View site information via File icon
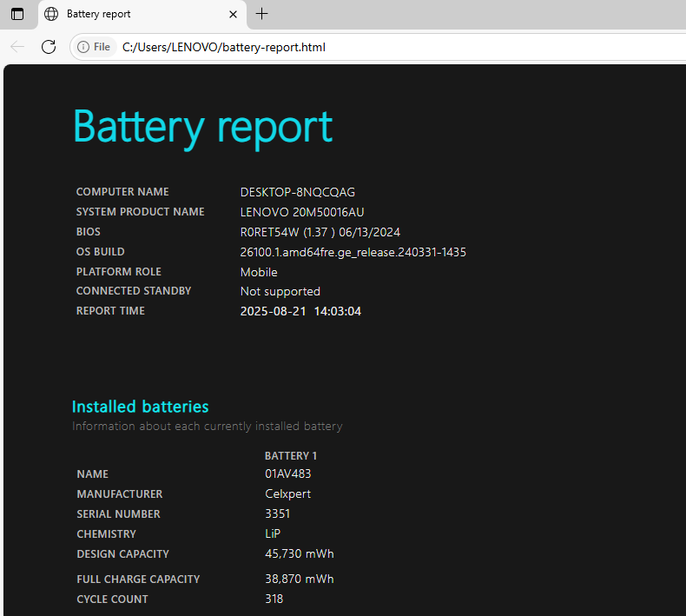Image resolution: width=686 pixels, height=616 pixels. [94, 47]
